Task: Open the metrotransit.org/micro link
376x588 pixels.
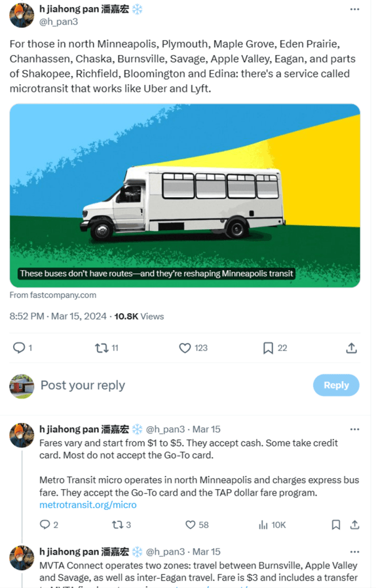Action: [x=88, y=505]
